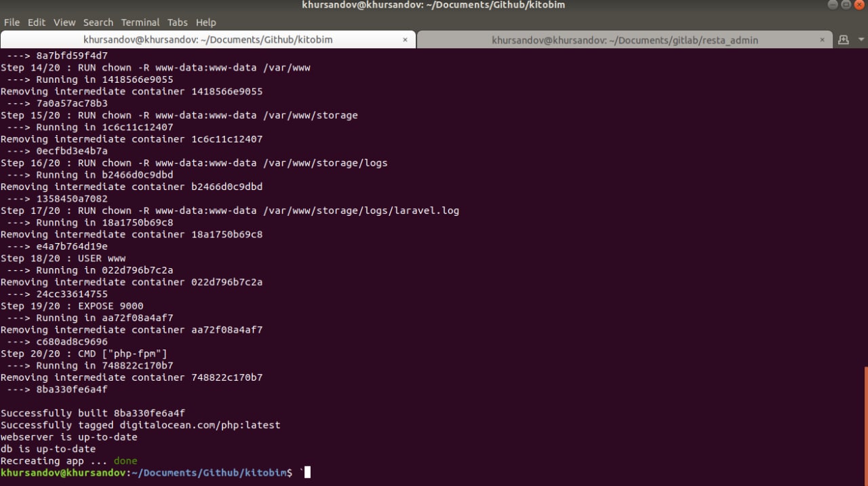Click the 'Step 14/20 : RUN chown' line
868x486 pixels.
click(155, 68)
